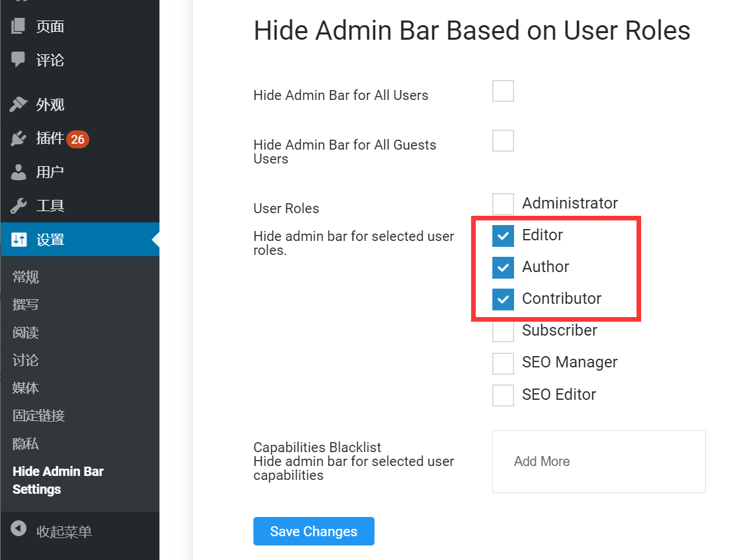Open the Hide Admin Bar Settings menu item
Screen dimensions: 749x560
pyautogui.click(x=58, y=480)
